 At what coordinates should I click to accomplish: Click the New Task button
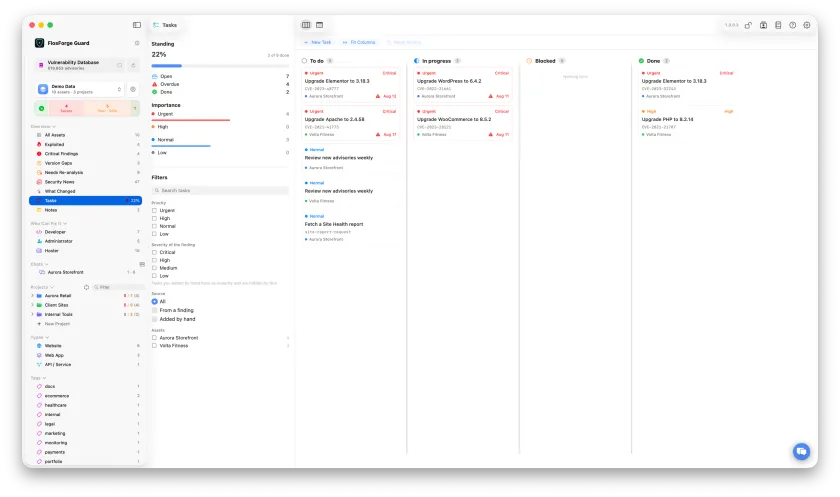[x=318, y=42]
